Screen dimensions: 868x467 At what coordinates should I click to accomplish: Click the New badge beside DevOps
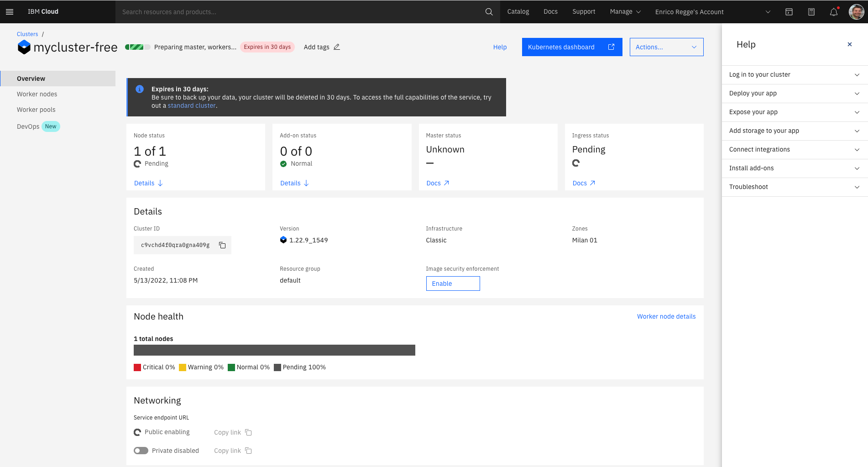[x=51, y=126]
